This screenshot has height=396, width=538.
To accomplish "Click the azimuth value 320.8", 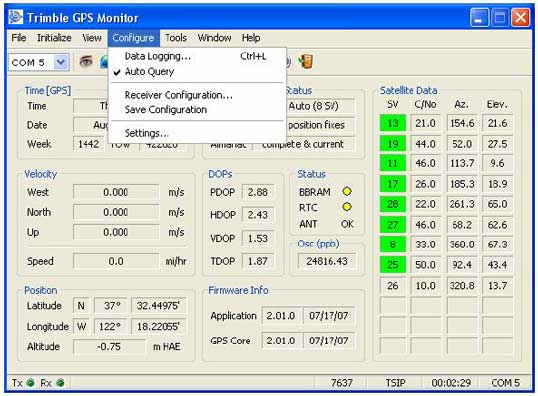I will point(462,286).
